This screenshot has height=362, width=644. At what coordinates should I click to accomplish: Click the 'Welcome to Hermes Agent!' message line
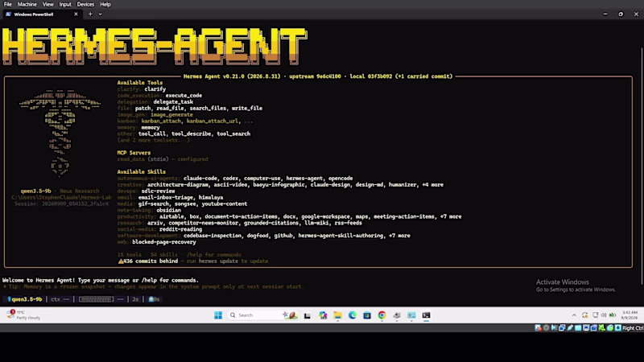[x=100, y=280]
